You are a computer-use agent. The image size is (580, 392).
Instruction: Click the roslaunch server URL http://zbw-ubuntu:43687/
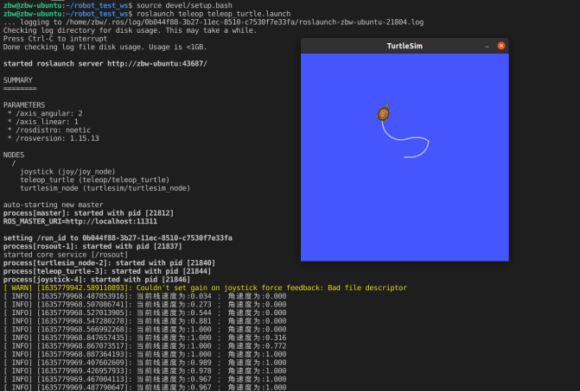[x=157, y=64]
